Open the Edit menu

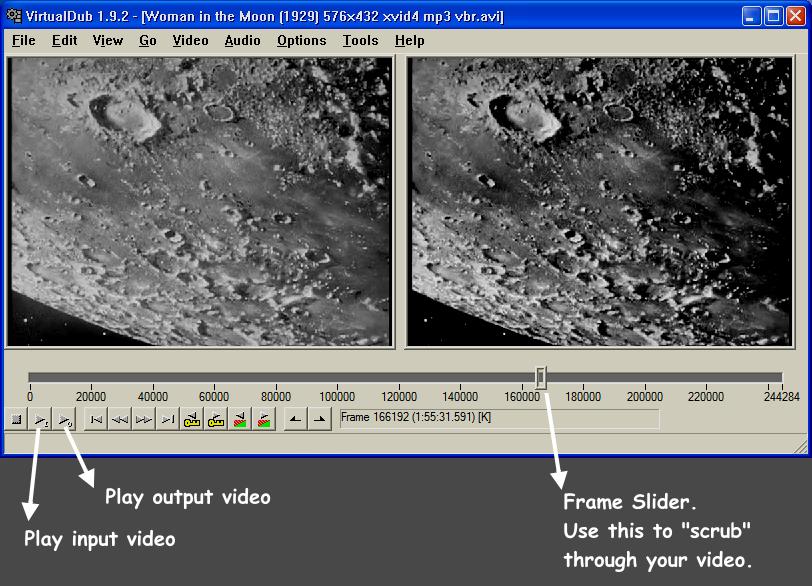64,40
